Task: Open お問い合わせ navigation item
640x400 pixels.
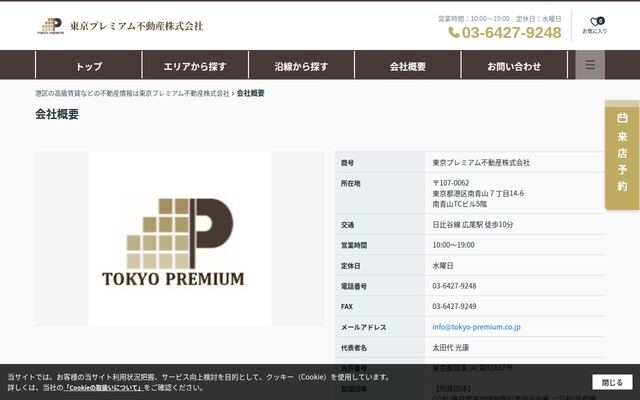Action: pos(514,66)
